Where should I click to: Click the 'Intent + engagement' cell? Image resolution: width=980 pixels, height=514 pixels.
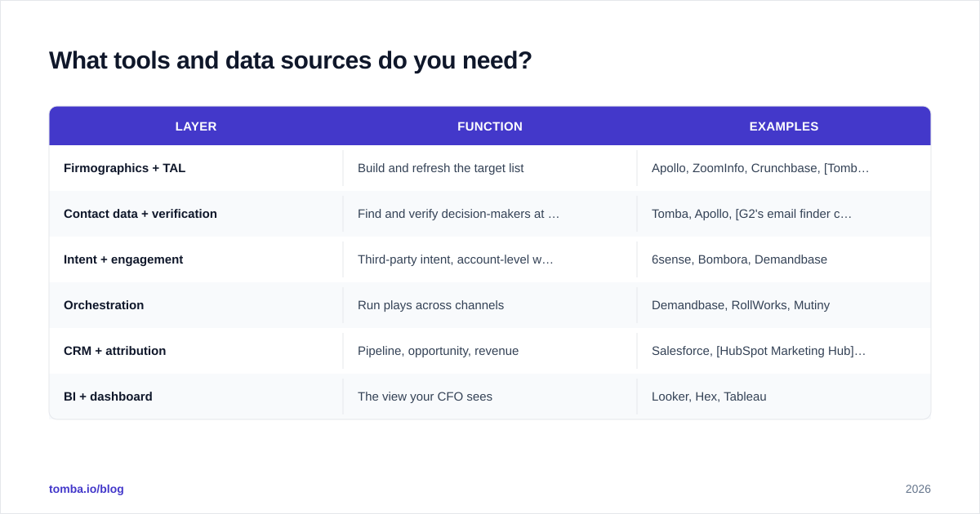click(196, 259)
